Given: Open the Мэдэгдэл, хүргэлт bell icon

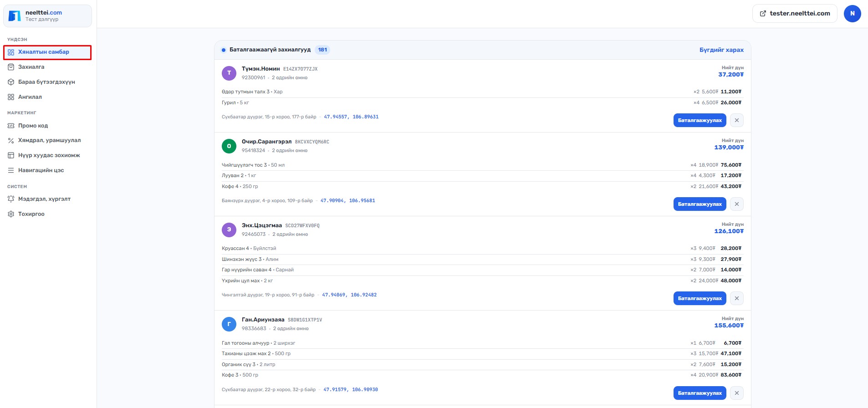Looking at the screenshot, I should point(11,199).
